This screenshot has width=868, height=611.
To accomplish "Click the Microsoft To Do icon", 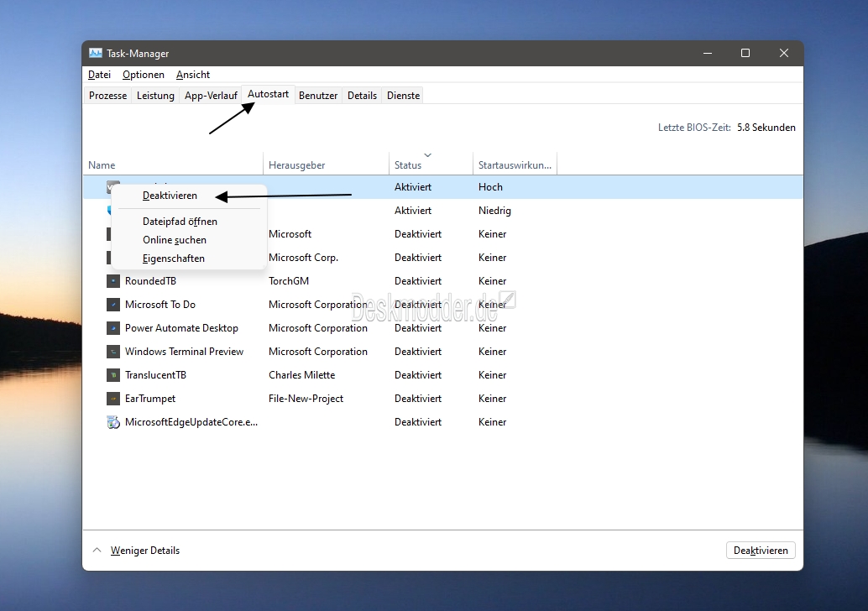I will (x=113, y=305).
